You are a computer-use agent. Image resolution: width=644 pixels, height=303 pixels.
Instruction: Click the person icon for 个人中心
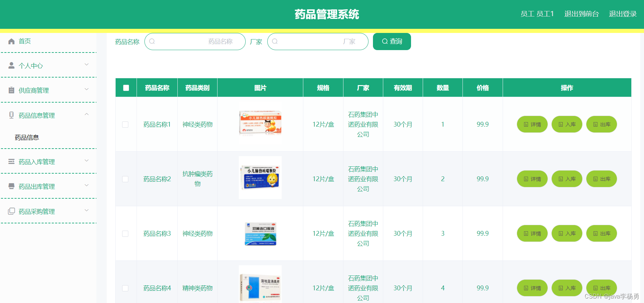pos(11,65)
